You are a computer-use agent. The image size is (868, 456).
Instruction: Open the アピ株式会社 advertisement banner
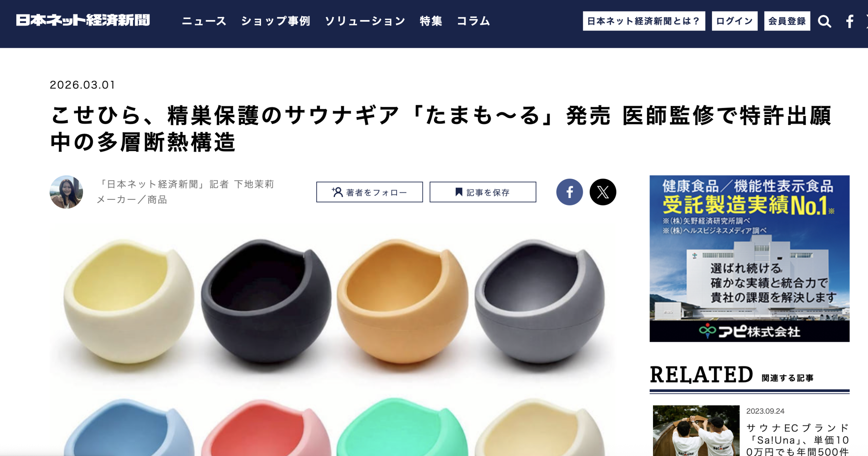pos(749,258)
